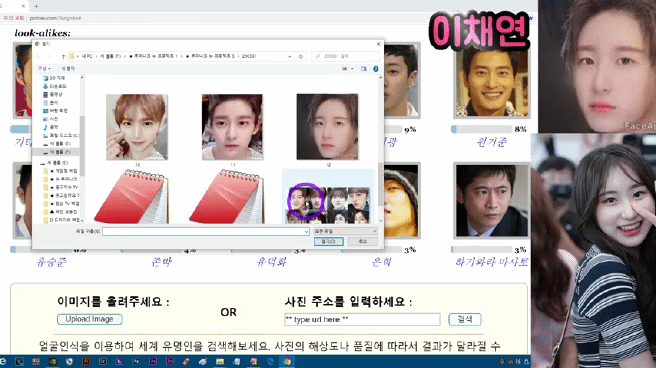Open the 유승준 look-alike link
The width and height of the screenshot is (656, 368).
[x=51, y=262]
